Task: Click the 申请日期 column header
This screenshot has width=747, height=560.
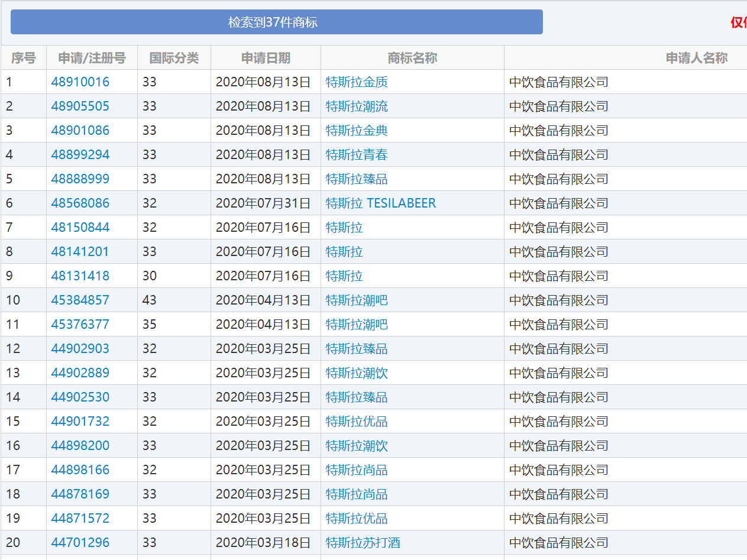Action: (x=266, y=58)
